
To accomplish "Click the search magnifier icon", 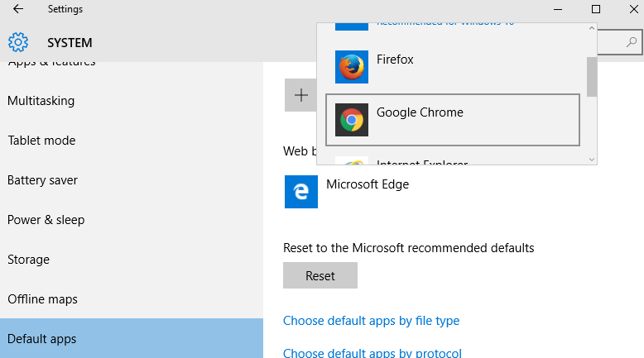I will point(632,42).
